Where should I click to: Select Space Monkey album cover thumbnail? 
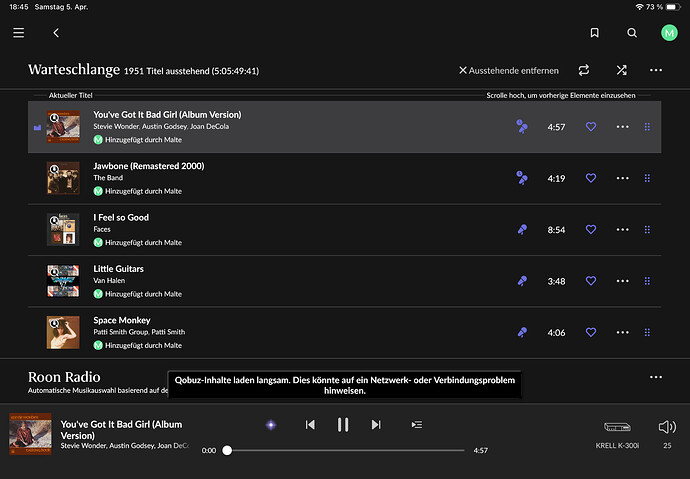(x=63, y=333)
